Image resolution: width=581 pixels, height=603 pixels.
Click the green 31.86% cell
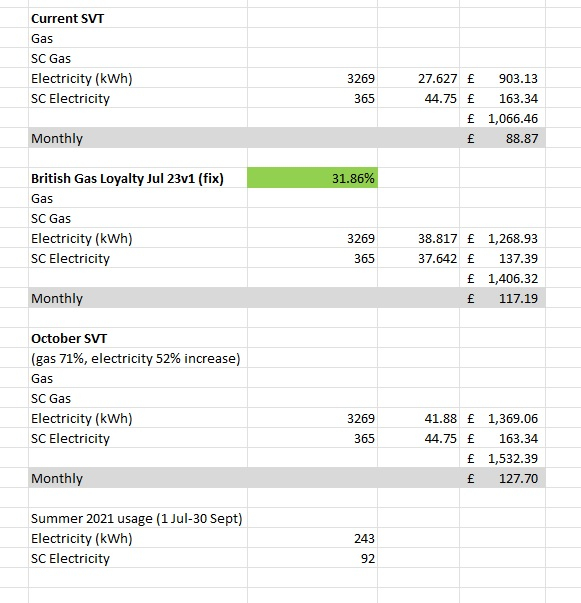click(312, 178)
